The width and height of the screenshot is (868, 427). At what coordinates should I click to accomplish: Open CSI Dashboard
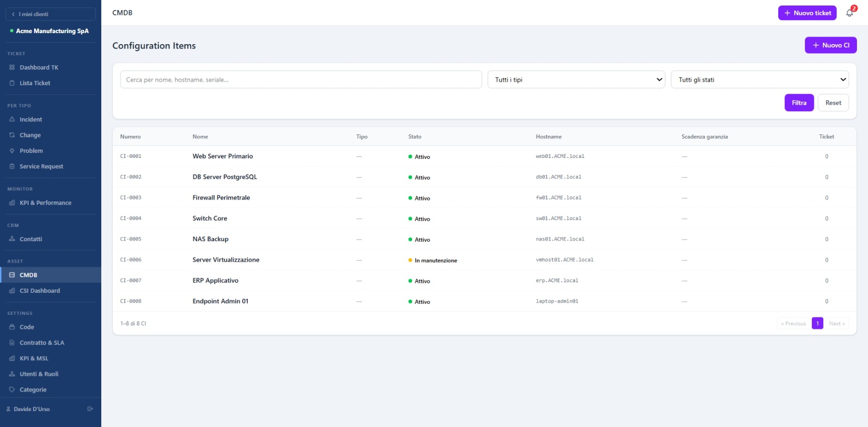pos(50,291)
